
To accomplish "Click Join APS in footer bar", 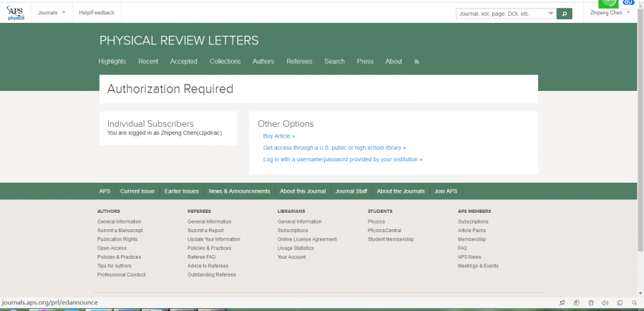I will pyautogui.click(x=446, y=191).
